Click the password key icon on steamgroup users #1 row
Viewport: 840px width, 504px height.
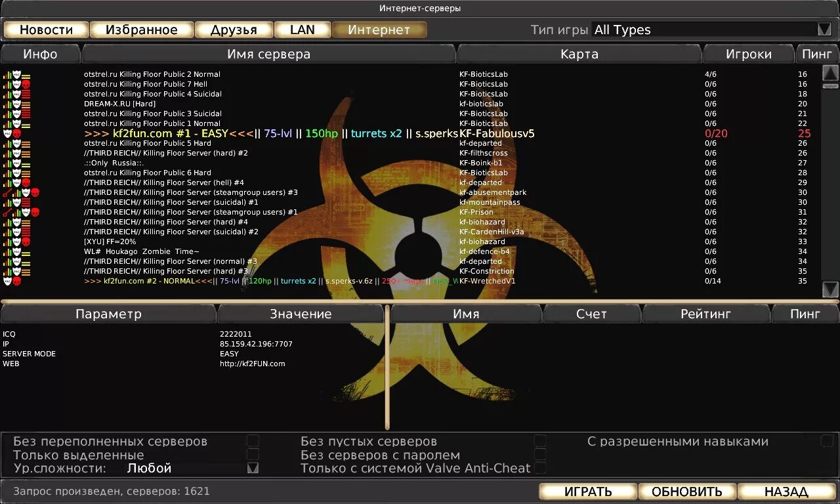coord(7,212)
